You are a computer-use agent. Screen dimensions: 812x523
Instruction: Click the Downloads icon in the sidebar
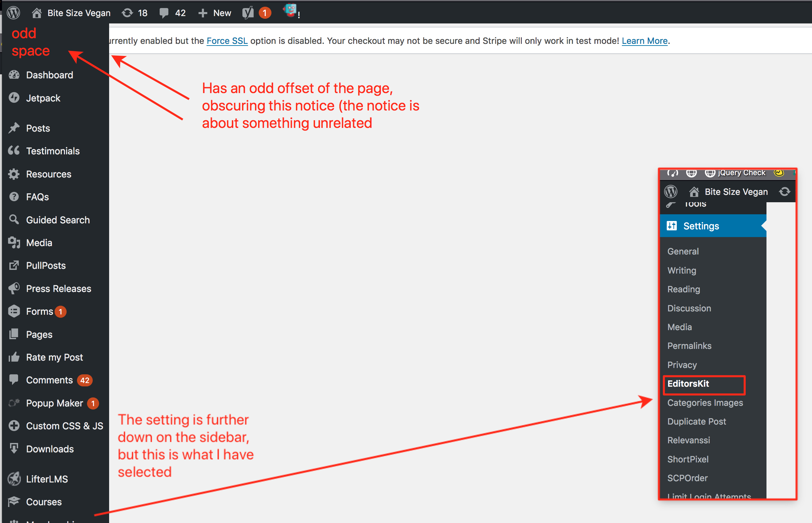pyautogui.click(x=14, y=449)
